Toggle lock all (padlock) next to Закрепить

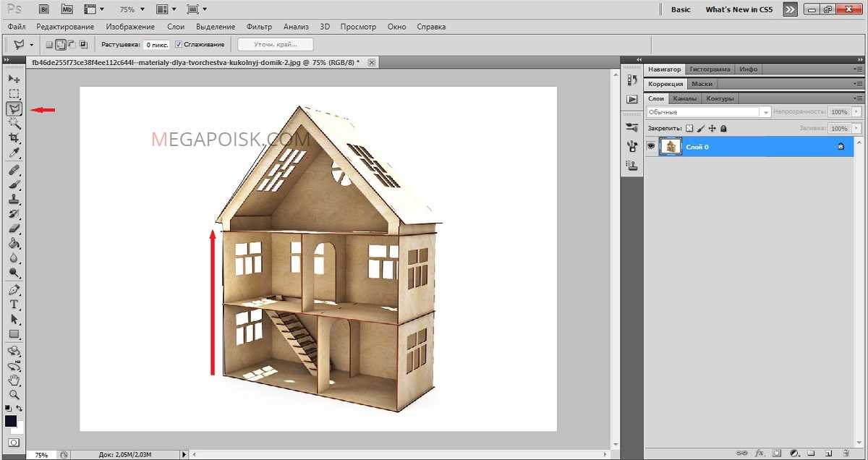click(x=723, y=128)
